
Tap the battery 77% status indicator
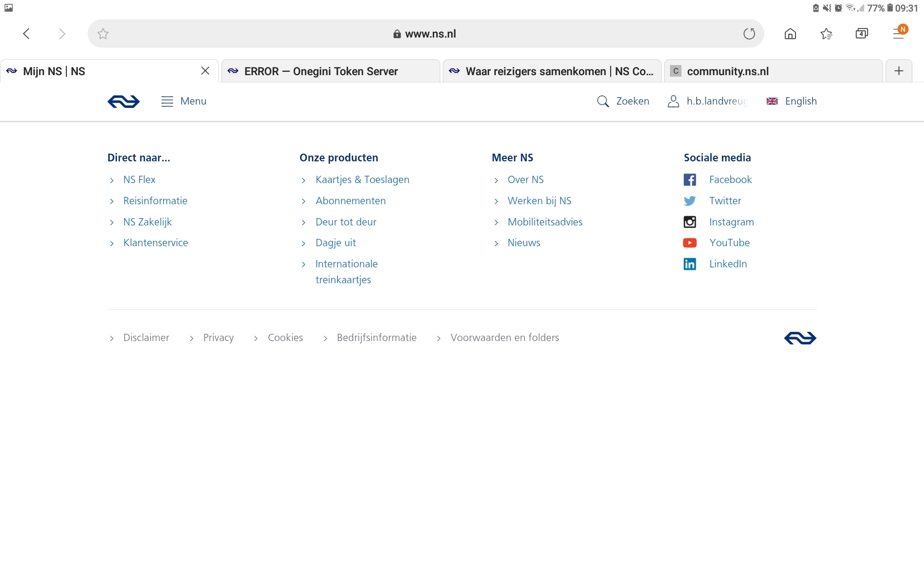pyautogui.click(x=880, y=8)
